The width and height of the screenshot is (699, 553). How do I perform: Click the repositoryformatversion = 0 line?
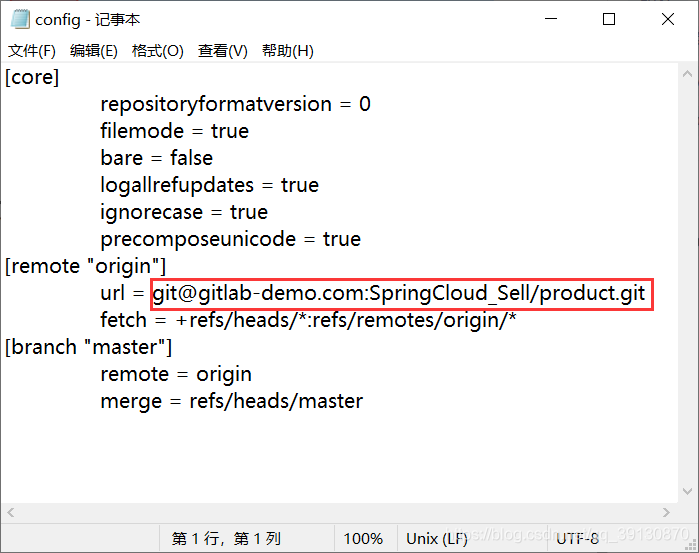(235, 104)
